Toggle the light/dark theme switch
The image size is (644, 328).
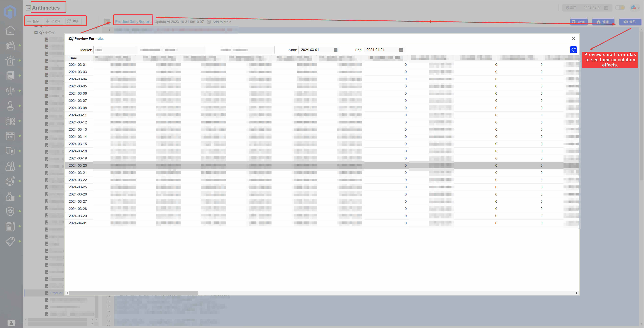pos(620,8)
